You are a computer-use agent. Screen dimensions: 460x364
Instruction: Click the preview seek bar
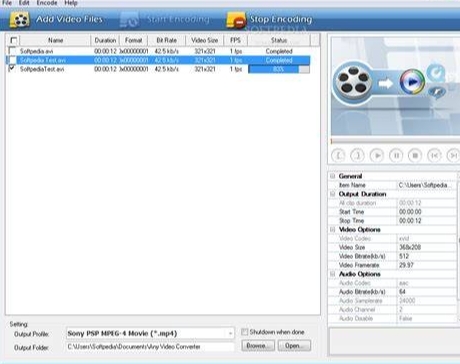395,141
